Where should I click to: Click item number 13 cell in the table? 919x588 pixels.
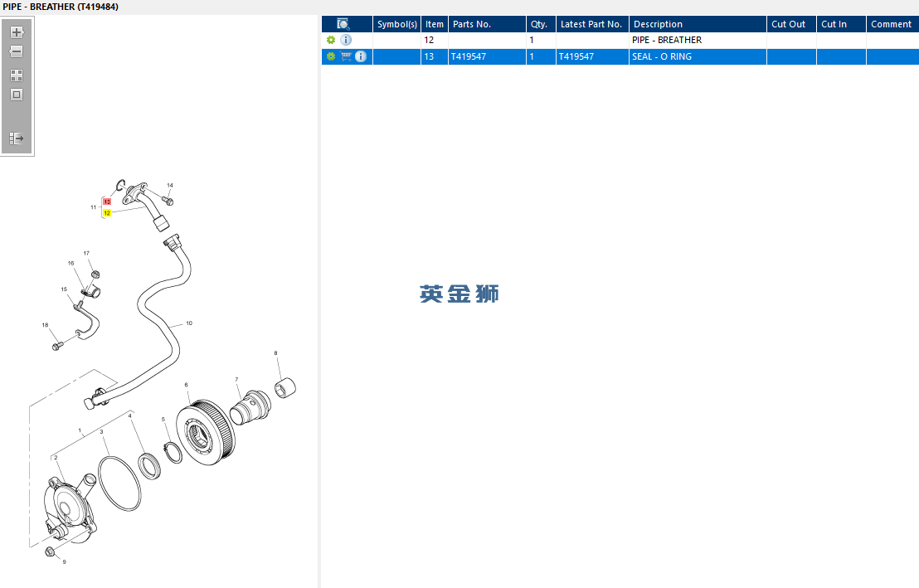pyautogui.click(x=435, y=56)
